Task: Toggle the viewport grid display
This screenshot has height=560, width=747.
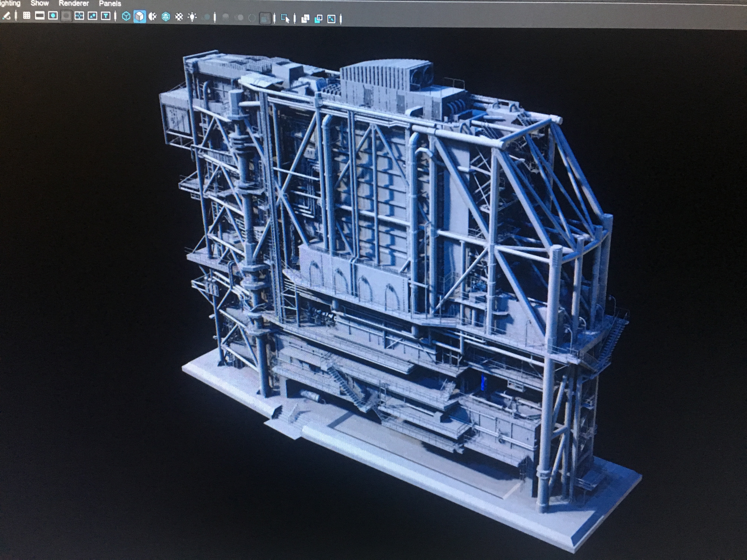Action: click(26, 16)
